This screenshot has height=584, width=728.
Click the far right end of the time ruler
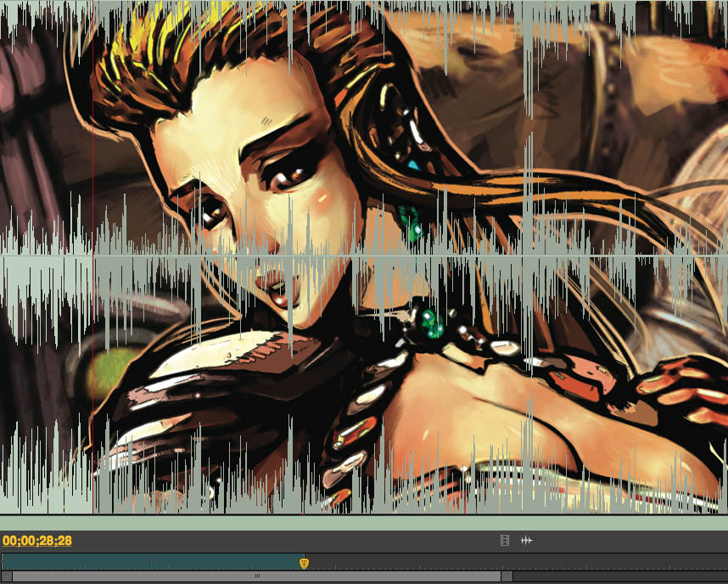click(x=721, y=562)
